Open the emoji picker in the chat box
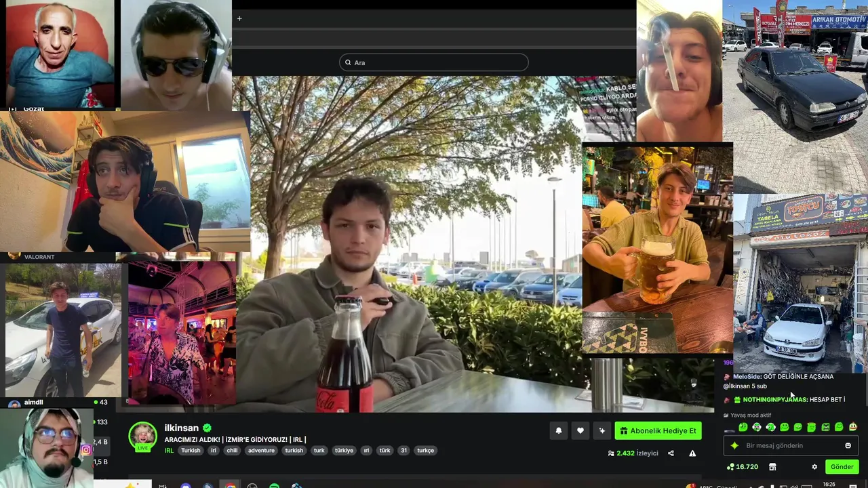 [848, 445]
